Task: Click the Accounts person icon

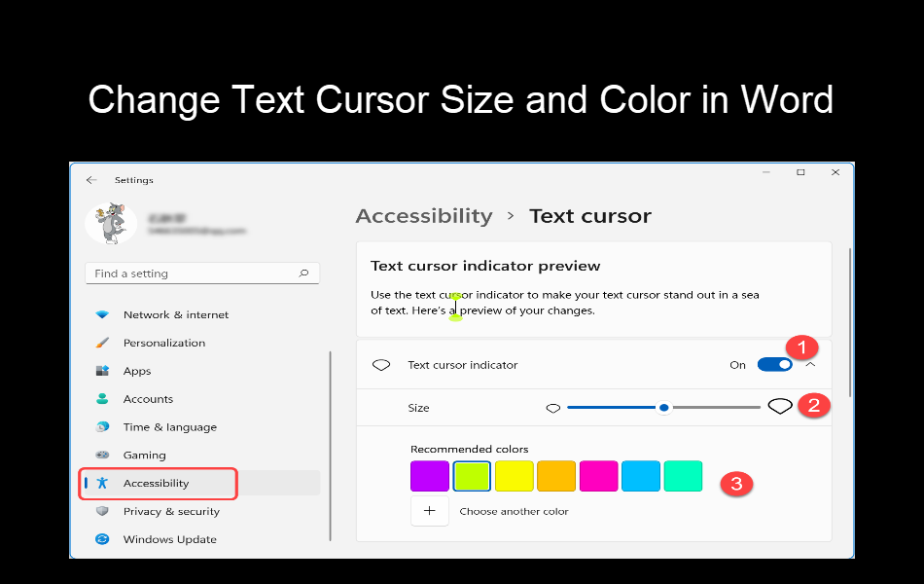Action: point(102,399)
